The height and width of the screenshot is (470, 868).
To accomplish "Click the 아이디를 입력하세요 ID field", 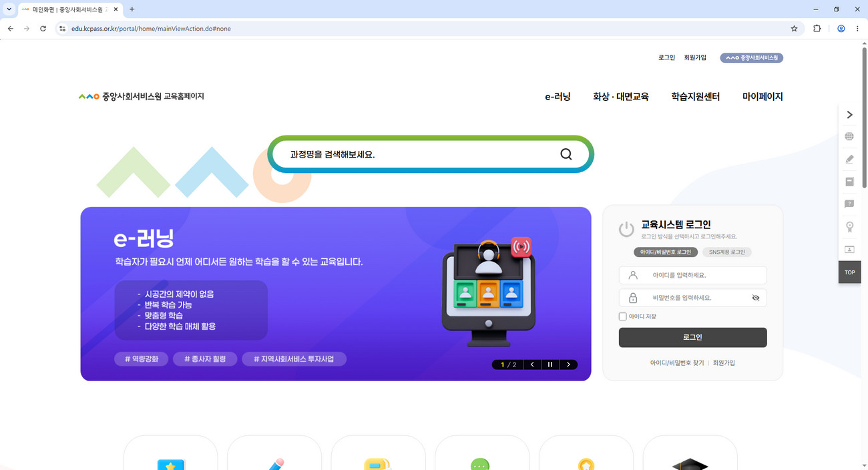I will (x=693, y=275).
